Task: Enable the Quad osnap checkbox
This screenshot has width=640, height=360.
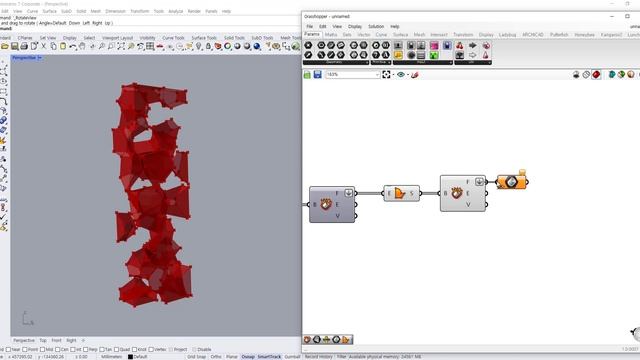Action: pyautogui.click(x=117, y=350)
